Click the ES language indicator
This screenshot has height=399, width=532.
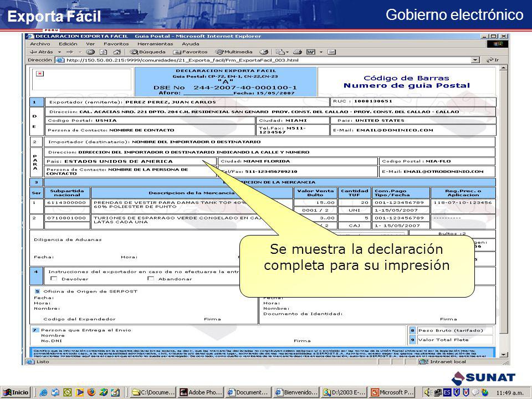pyautogui.click(x=447, y=392)
